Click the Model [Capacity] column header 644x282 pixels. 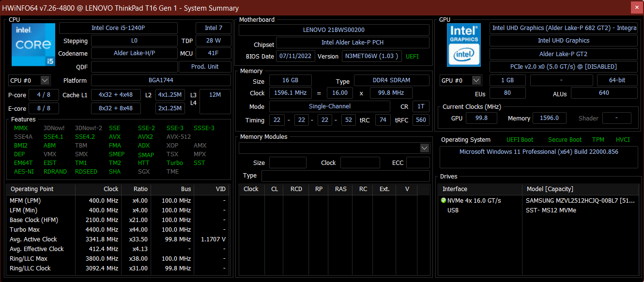point(580,189)
